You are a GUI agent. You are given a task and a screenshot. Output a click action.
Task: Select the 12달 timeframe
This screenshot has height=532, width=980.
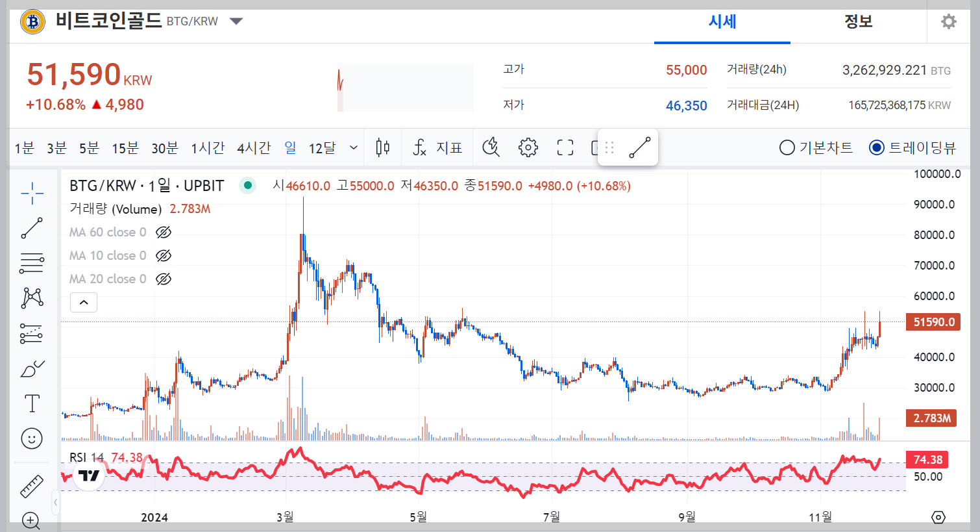click(323, 148)
